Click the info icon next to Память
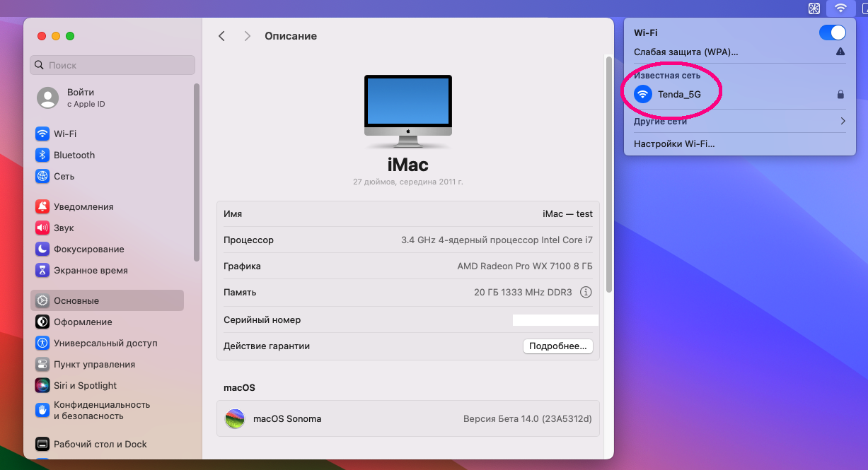The image size is (868, 470). [x=586, y=292]
